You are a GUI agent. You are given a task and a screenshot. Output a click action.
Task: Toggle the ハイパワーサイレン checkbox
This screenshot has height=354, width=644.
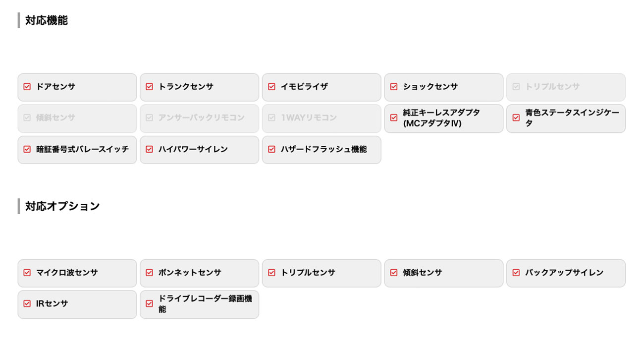pos(149,149)
